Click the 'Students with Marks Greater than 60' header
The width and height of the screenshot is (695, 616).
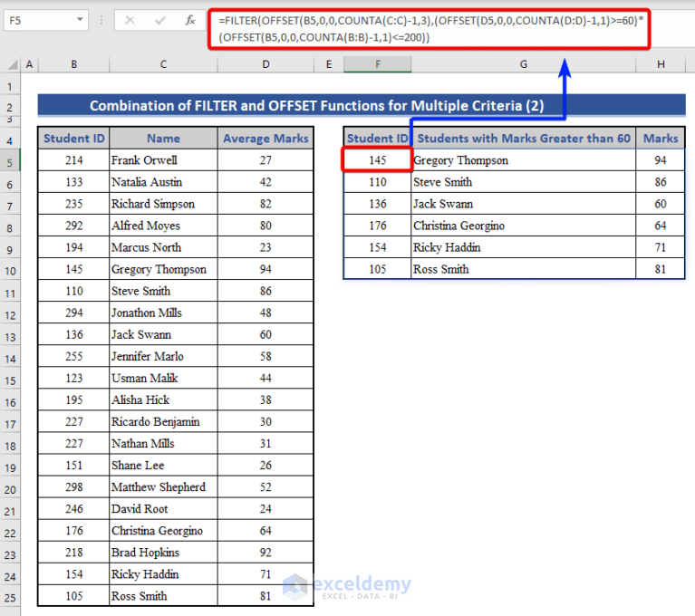coord(524,139)
